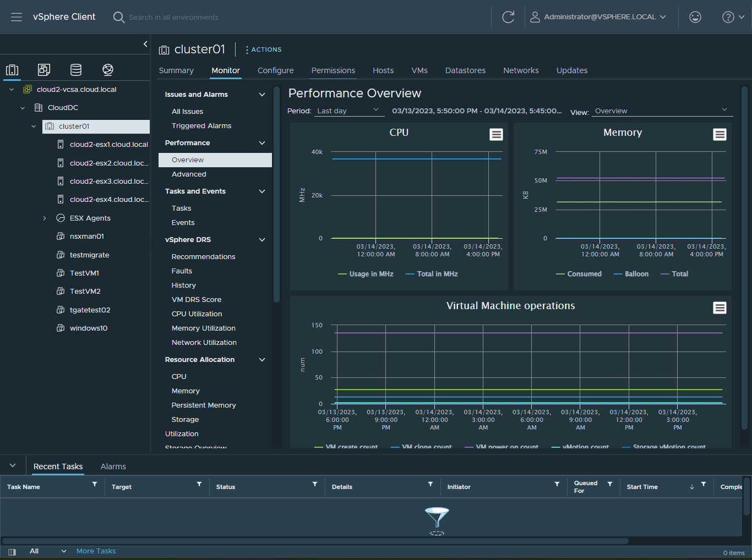
Task: Click the refresh icon in top bar
Action: [508, 17]
